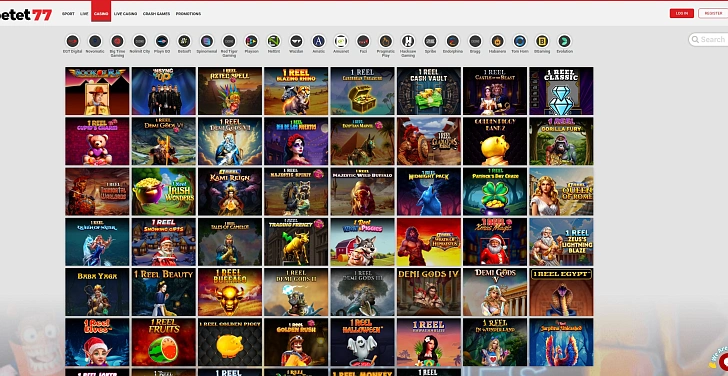Open 1 Reel Tales of Camelot
Screen dimensions: 728x376
[230, 242]
